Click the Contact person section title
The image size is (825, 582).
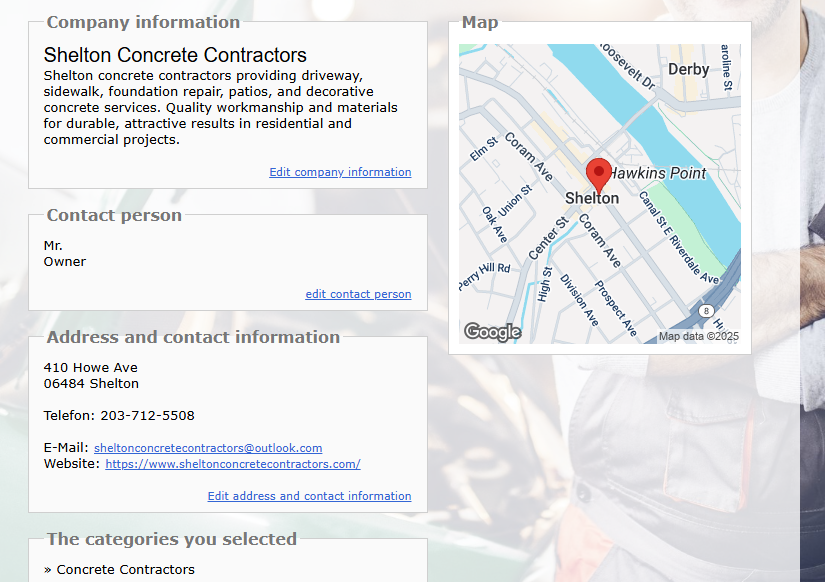(x=114, y=215)
